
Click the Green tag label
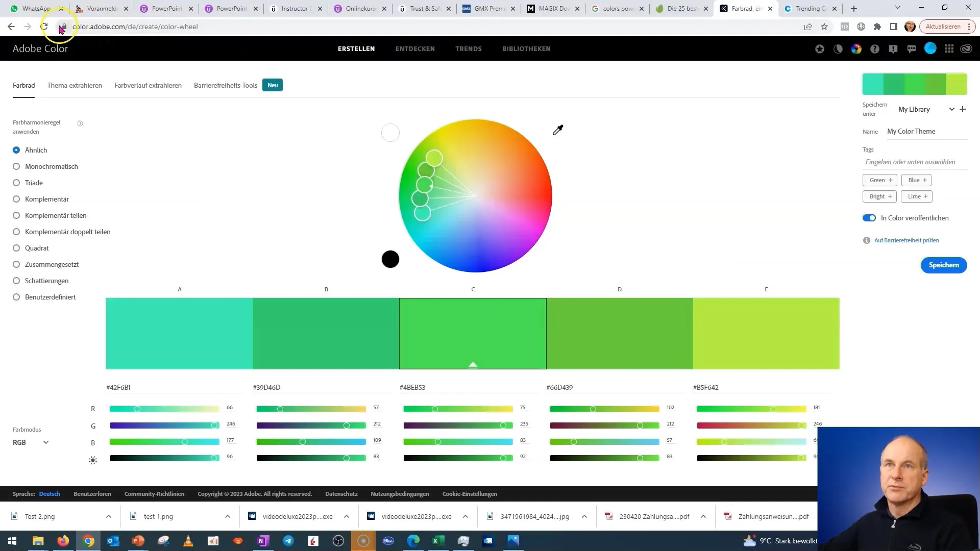click(877, 180)
